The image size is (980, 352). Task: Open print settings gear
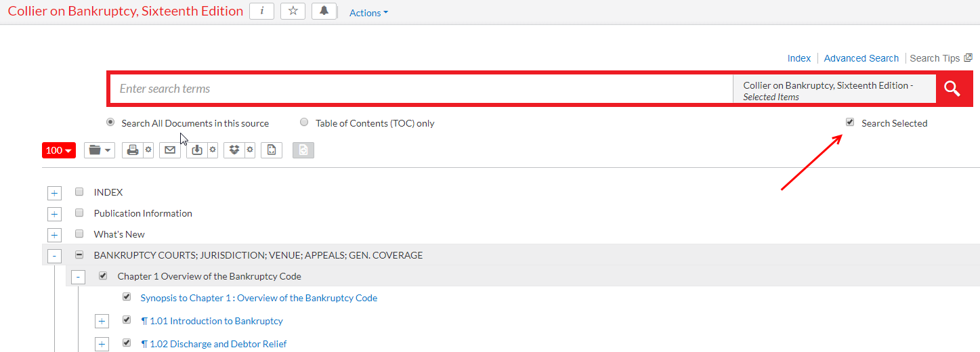pyautogui.click(x=148, y=150)
